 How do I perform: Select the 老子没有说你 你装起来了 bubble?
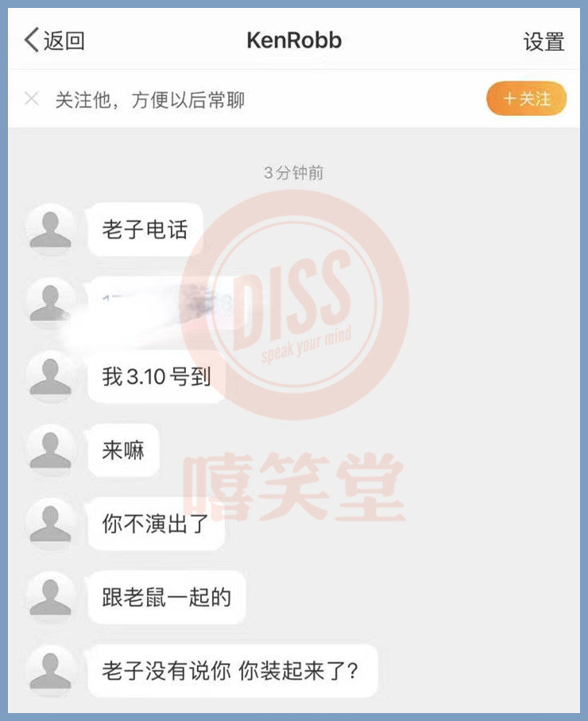point(232,670)
